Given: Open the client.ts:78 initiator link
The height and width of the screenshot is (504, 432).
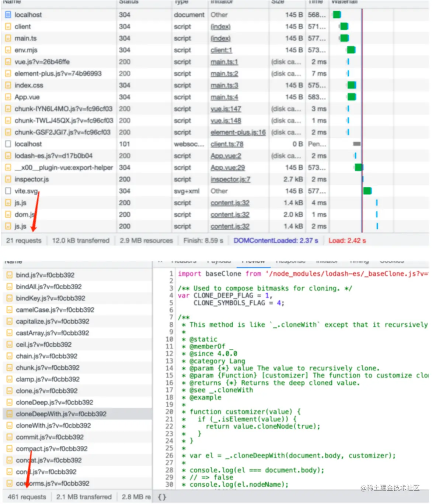Looking at the screenshot, I should coord(227,144).
